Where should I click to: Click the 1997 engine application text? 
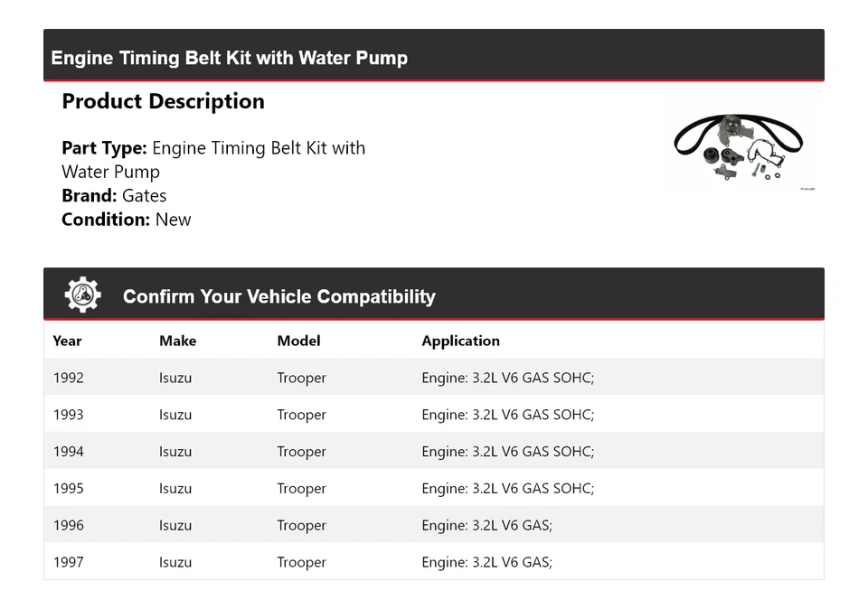pyautogui.click(x=486, y=562)
